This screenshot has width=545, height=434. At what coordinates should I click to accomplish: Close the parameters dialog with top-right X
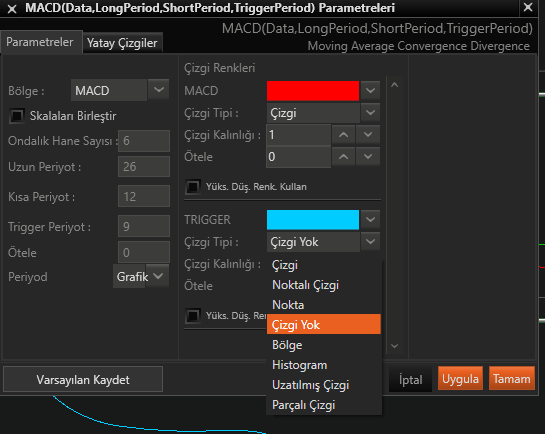tap(528, 7)
